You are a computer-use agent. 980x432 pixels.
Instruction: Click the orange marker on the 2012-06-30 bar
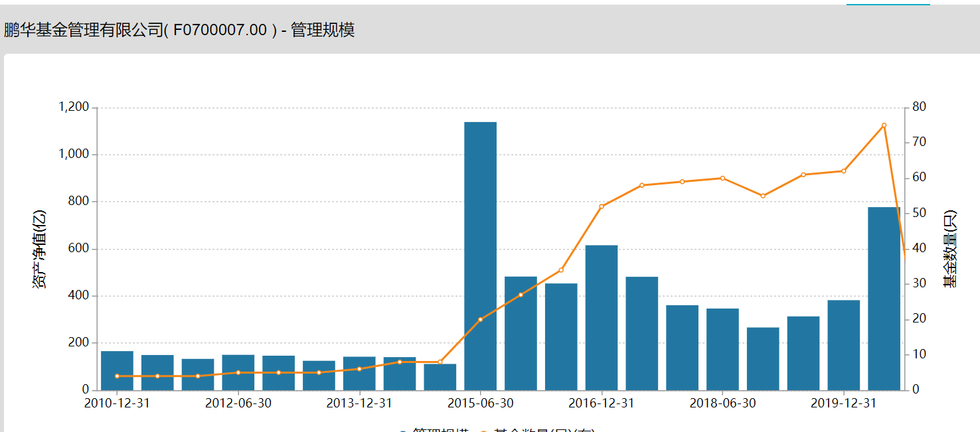click(x=238, y=373)
